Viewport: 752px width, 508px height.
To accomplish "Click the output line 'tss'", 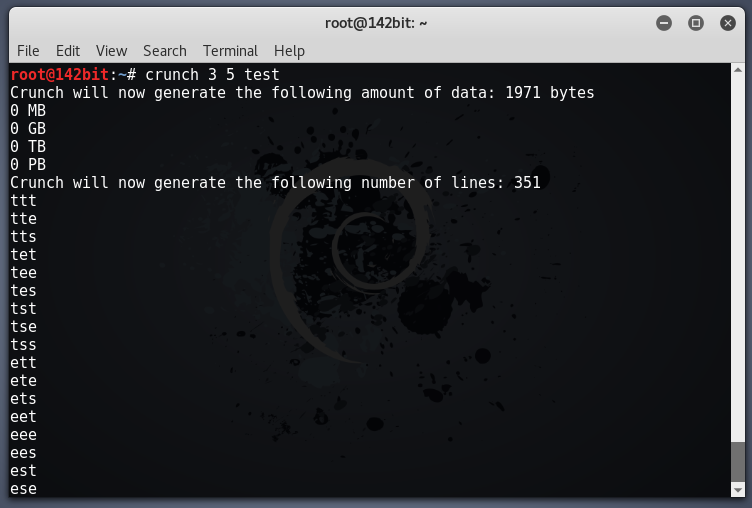I will (x=24, y=344).
